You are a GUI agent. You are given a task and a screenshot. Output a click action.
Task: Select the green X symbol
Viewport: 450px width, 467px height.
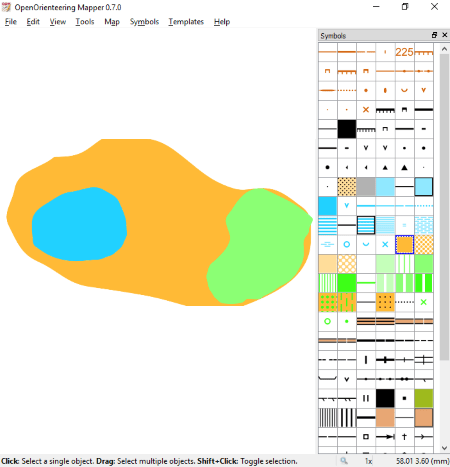424,302
